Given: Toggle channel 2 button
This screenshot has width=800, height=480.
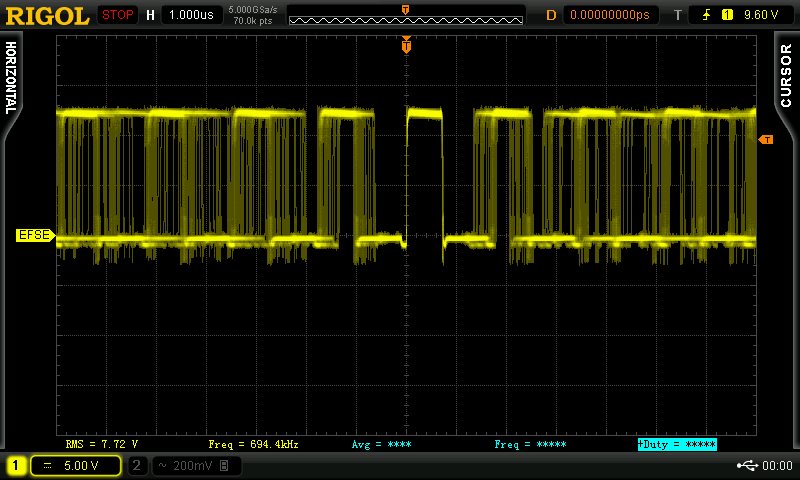Looking at the screenshot, I should point(136,465).
